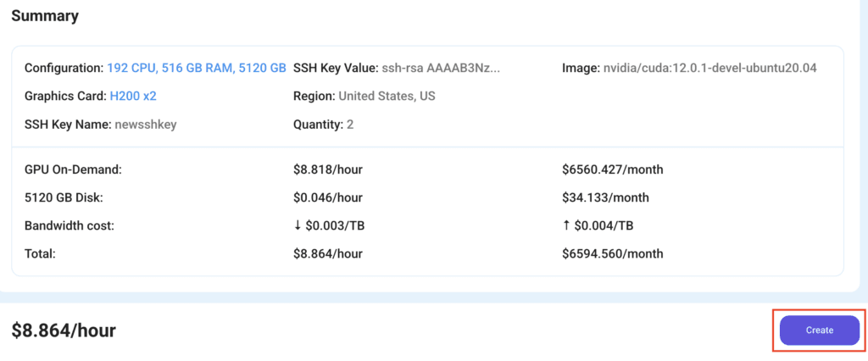
Task: Click the nvidia/cuda image name text
Action: [710, 68]
